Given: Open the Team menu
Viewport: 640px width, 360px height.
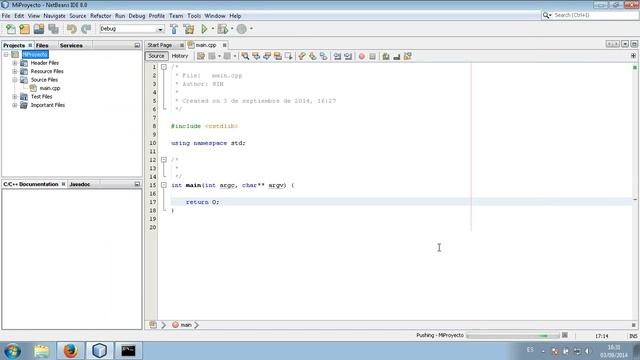Looking at the screenshot, I should click(176, 16).
